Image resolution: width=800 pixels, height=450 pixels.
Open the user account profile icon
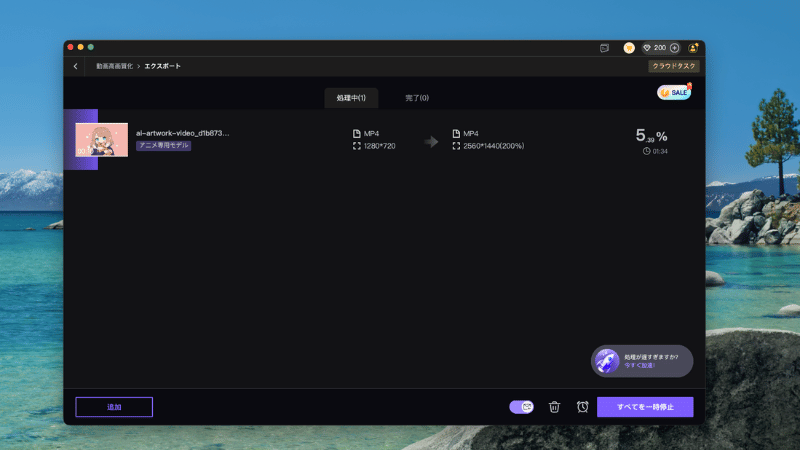pyautogui.click(x=693, y=47)
